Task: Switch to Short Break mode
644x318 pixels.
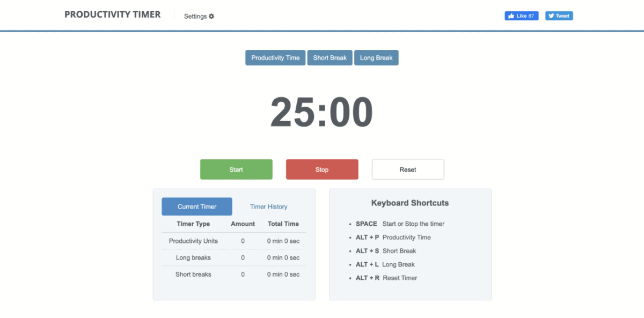Action: point(330,57)
